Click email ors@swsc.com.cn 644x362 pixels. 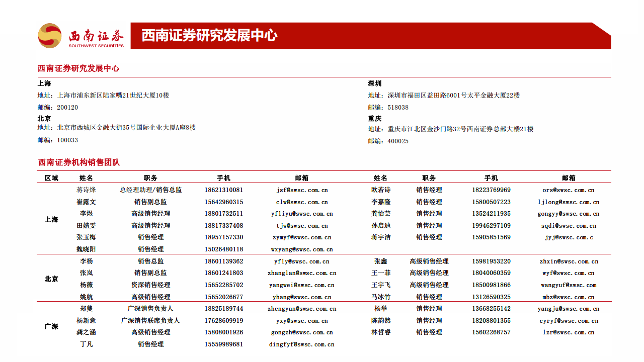coord(569,190)
